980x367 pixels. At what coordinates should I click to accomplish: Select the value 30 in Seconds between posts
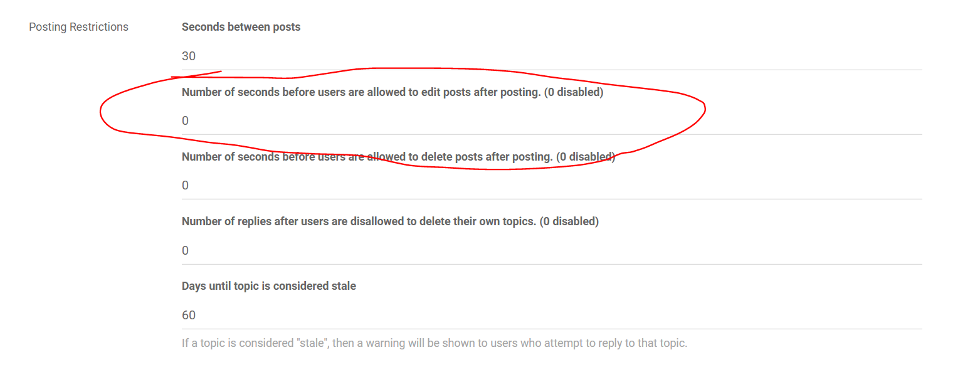pos(189,56)
